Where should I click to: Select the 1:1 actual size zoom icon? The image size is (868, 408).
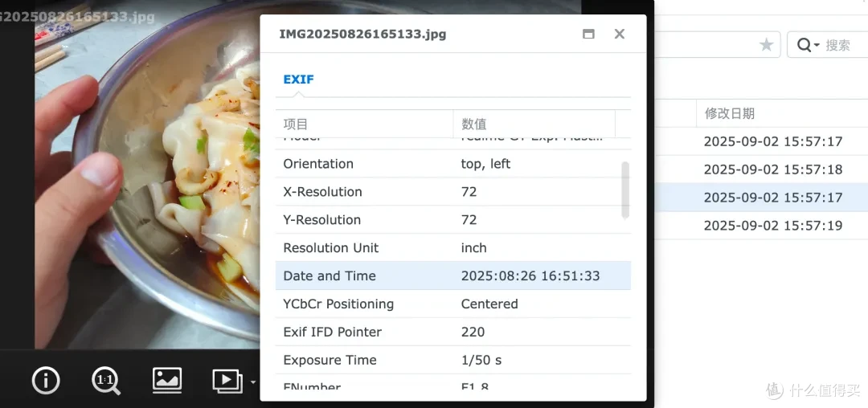tap(106, 381)
